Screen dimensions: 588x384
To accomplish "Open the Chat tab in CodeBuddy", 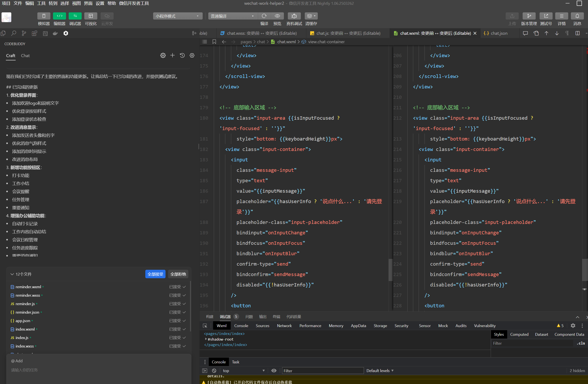I will [x=25, y=56].
